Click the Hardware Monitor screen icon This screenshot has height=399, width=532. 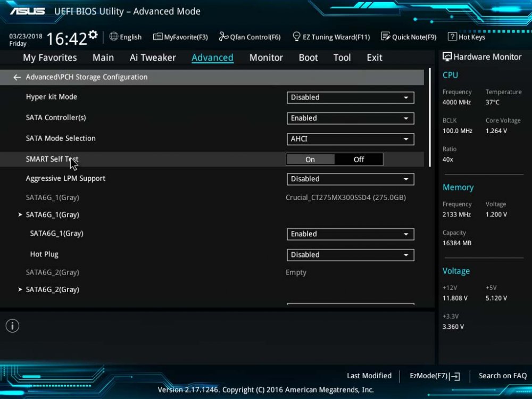(447, 57)
